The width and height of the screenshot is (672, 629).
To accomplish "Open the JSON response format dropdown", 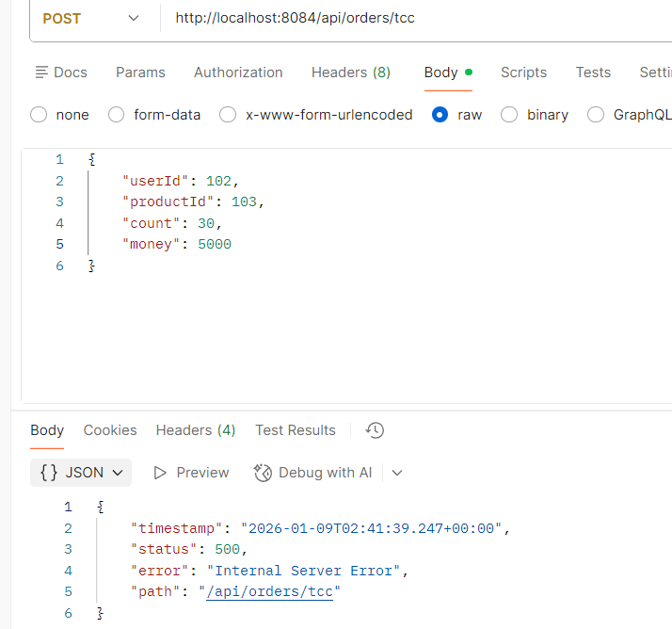I will click(81, 473).
